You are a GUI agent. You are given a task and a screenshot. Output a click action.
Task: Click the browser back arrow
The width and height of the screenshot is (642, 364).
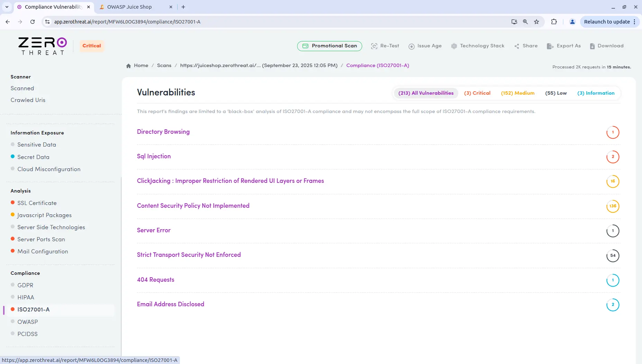tap(8, 22)
